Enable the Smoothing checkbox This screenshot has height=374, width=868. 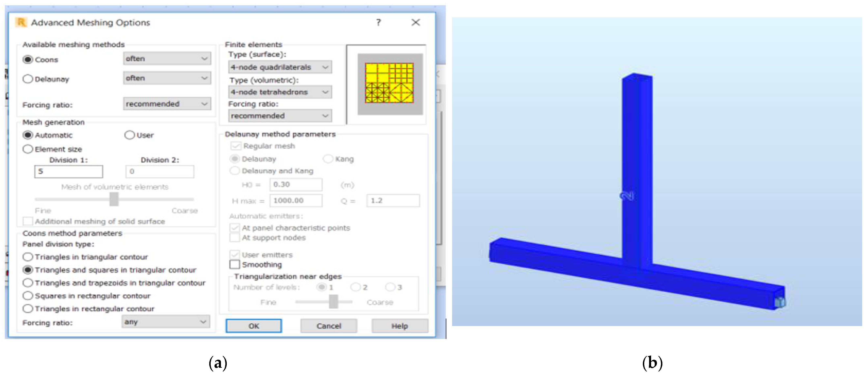click(x=235, y=264)
